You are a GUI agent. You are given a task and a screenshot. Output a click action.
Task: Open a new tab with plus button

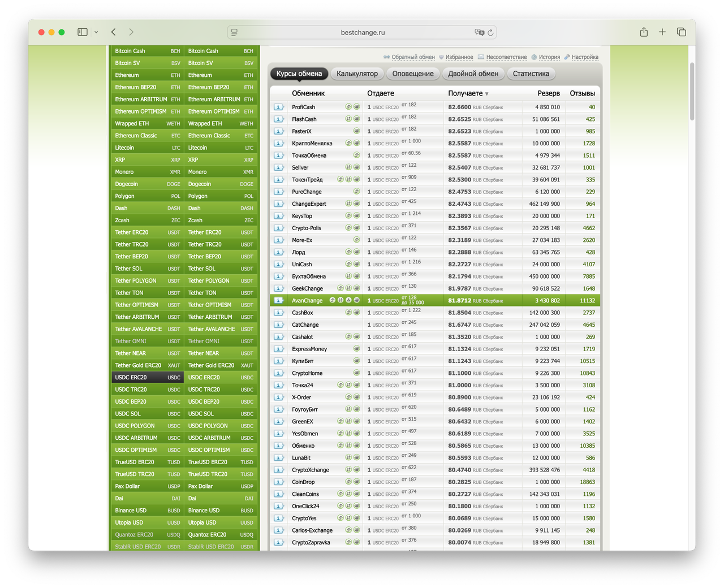pyautogui.click(x=662, y=32)
